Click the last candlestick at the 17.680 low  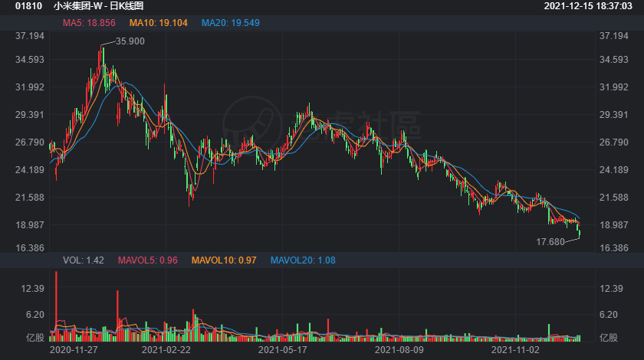580,234
